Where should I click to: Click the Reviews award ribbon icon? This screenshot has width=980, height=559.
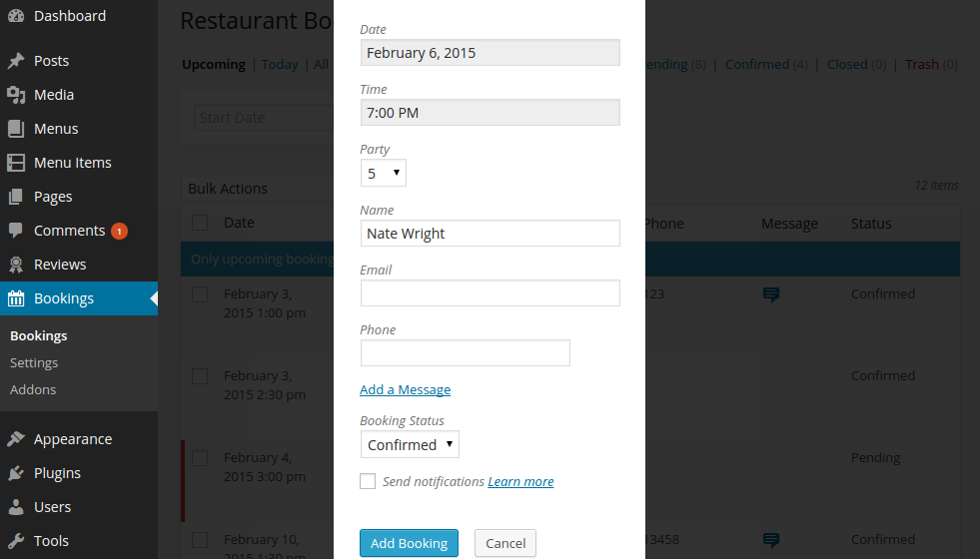coord(16,265)
